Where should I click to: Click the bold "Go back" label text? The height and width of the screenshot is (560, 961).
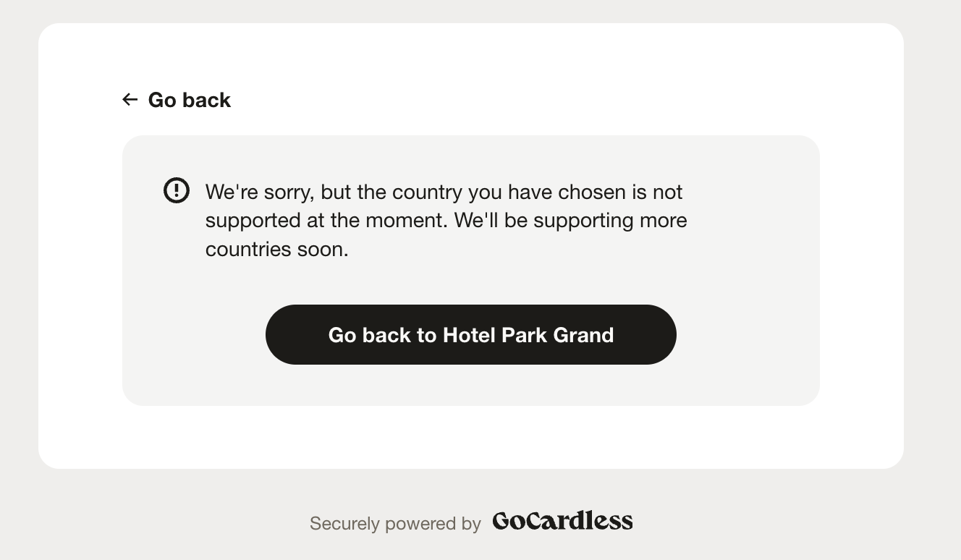(x=190, y=100)
